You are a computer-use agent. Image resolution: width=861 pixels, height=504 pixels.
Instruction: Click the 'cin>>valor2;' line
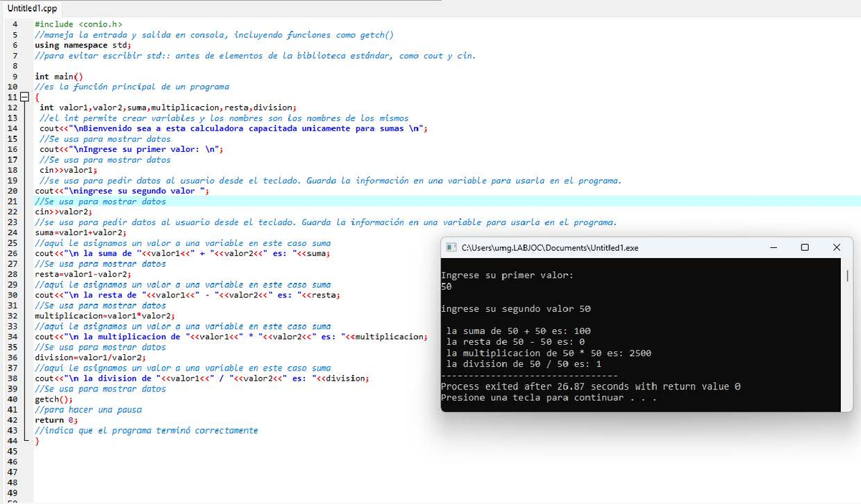click(63, 211)
